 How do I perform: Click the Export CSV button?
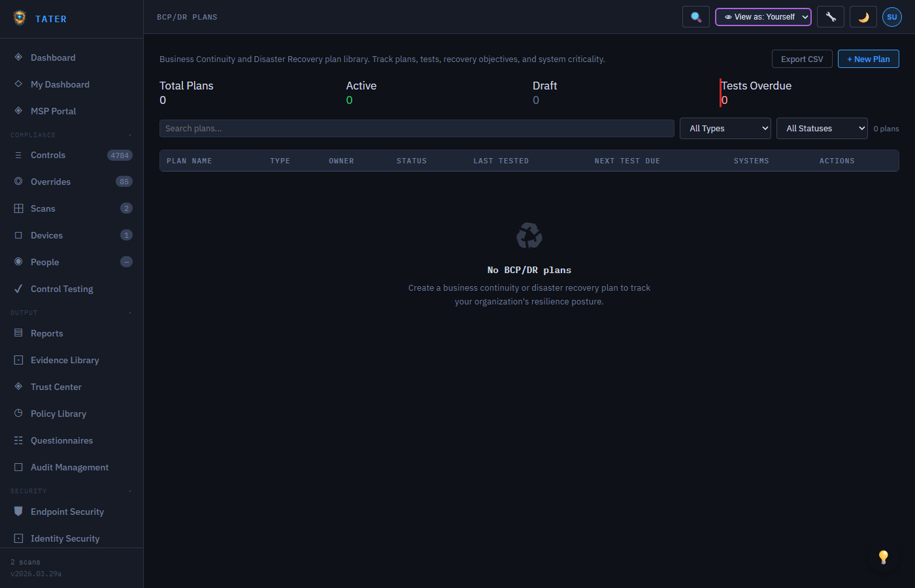(802, 59)
